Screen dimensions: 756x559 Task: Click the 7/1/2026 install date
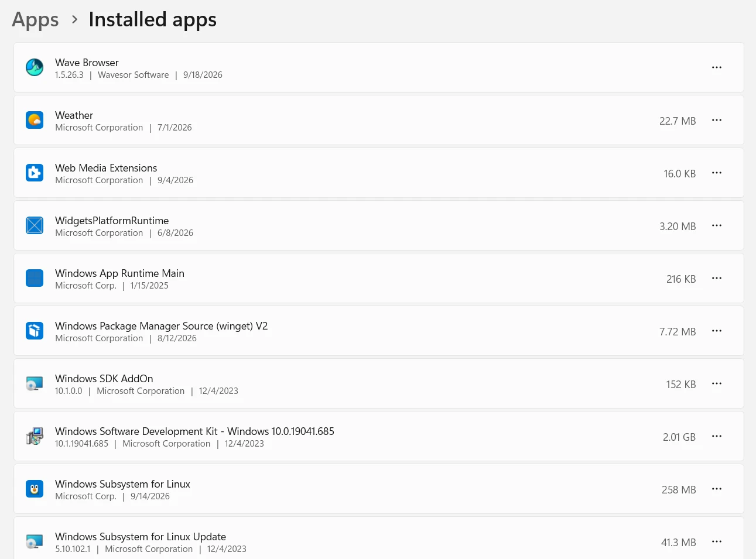tap(175, 128)
